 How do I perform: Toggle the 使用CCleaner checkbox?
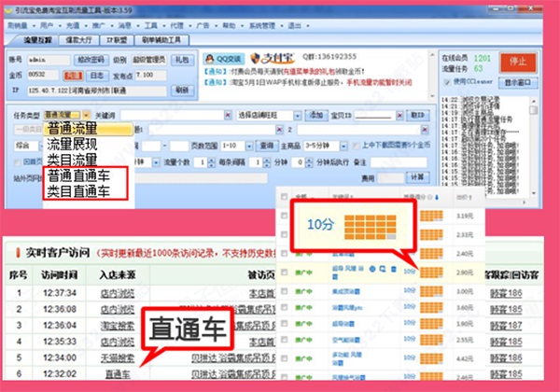[447, 82]
